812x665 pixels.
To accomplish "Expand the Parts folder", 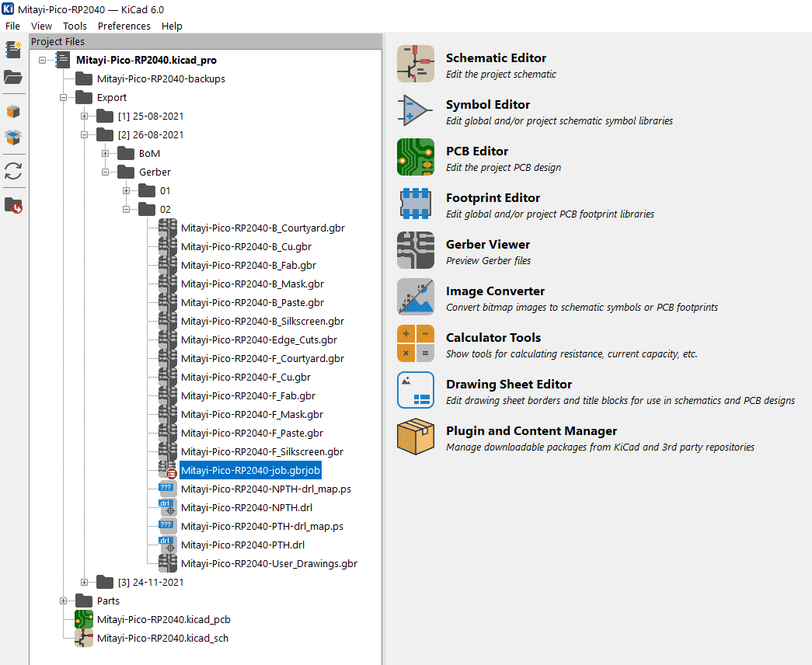I will coord(63,601).
